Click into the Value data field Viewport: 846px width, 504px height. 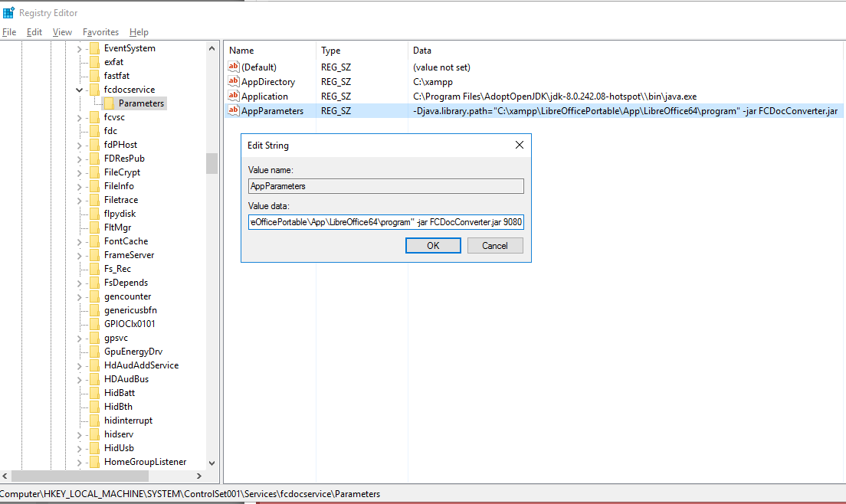385,222
